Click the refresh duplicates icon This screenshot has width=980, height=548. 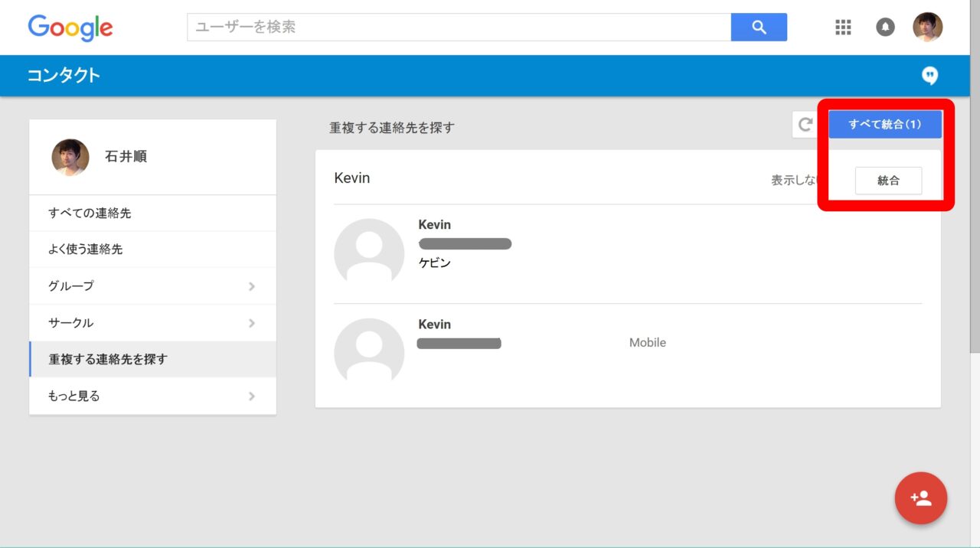pyautogui.click(x=805, y=125)
